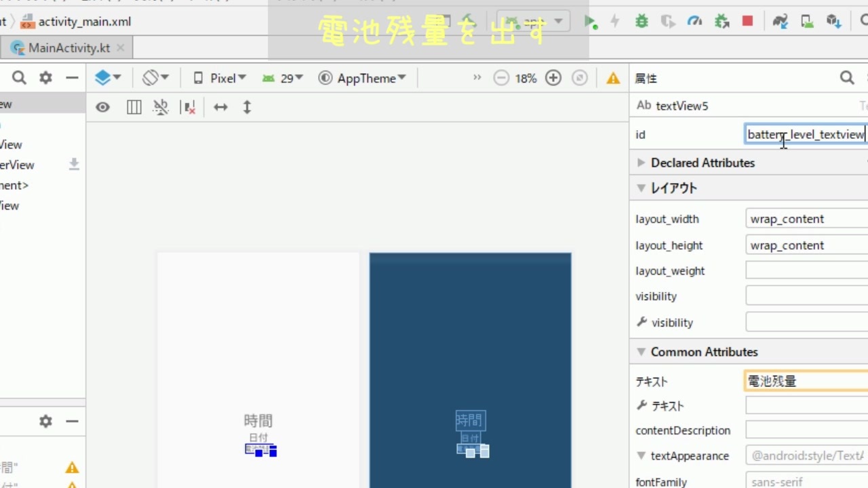Click the green Run app button

point(591,22)
